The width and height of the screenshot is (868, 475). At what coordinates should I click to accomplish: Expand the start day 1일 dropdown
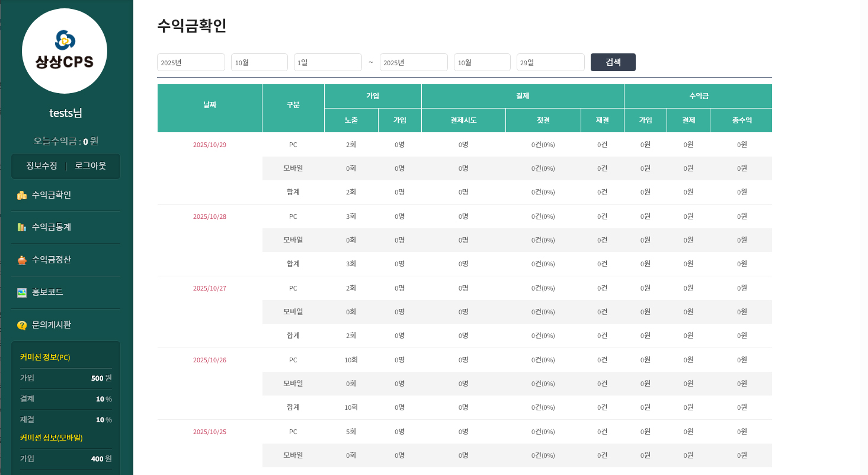328,62
